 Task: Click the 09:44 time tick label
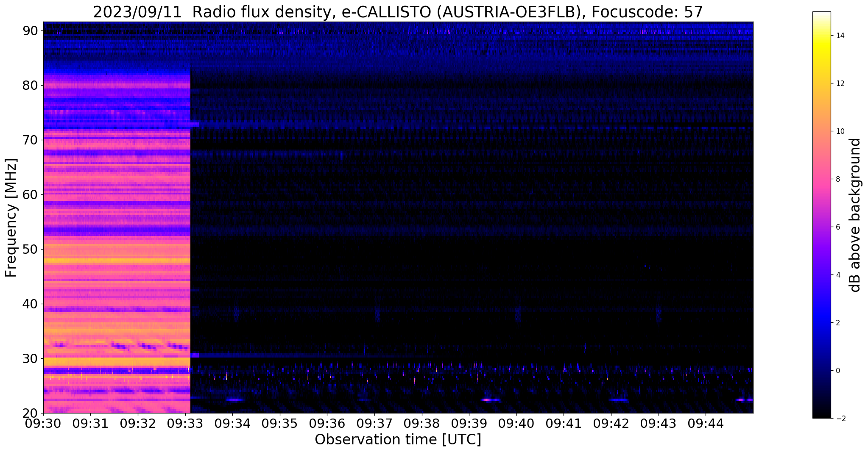(x=706, y=423)
